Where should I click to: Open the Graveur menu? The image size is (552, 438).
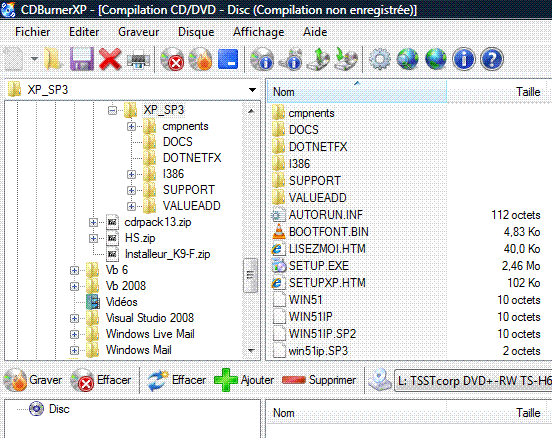click(139, 32)
